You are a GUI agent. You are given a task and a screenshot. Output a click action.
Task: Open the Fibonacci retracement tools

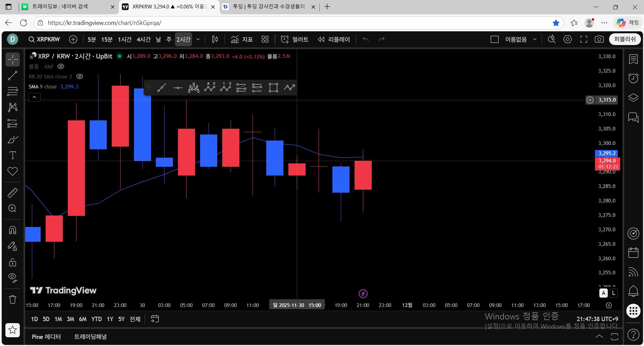(13, 91)
